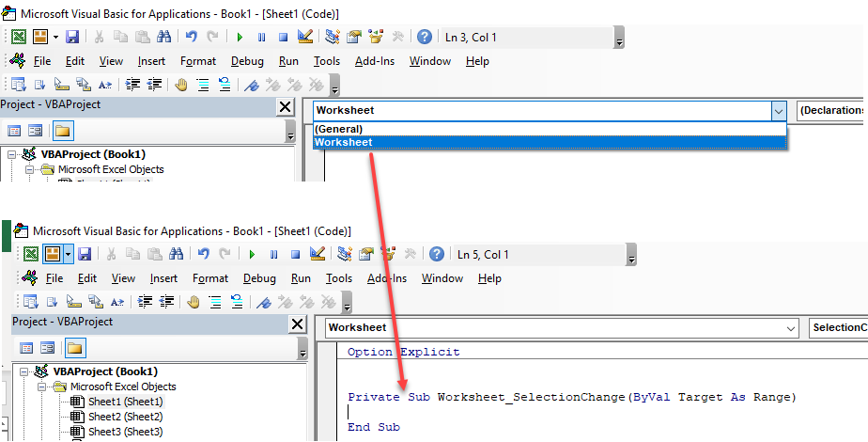Open Object Browser icon in upper window
868x442 pixels.
coord(376,37)
